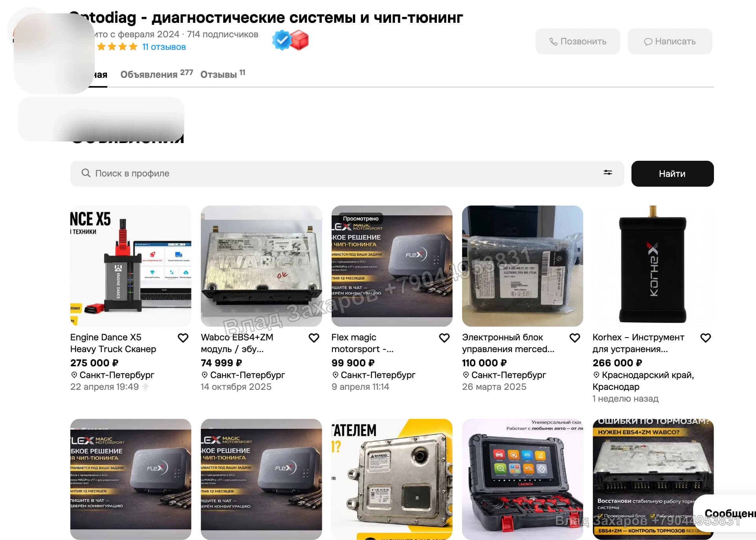Open Электронный блок управления merced listing title
Viewport: 756px width, 540px height.
[508, 343]
